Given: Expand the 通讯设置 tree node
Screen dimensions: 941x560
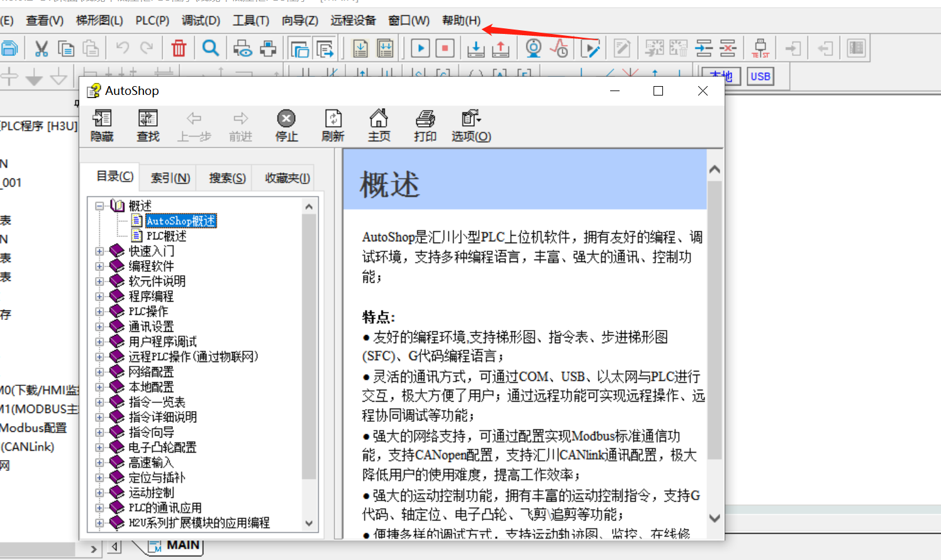Looking at the screenshot, I should pos(99,326).
